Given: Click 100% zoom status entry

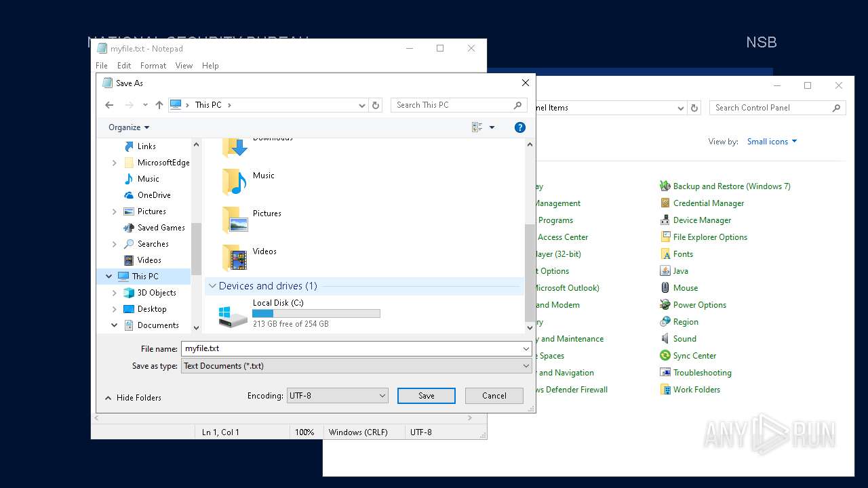Looking at the screenshot, I should point(304,432).
